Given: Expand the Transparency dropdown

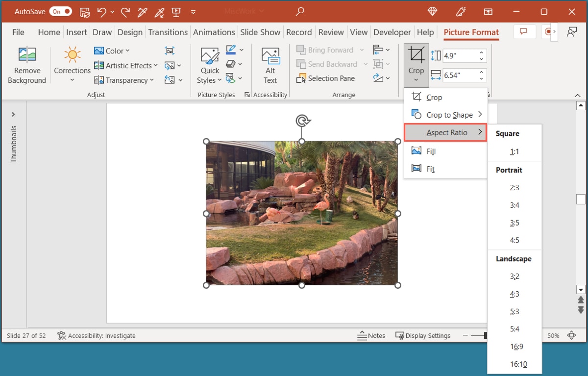Looking at the screenshot, I should tap(124, 80).
